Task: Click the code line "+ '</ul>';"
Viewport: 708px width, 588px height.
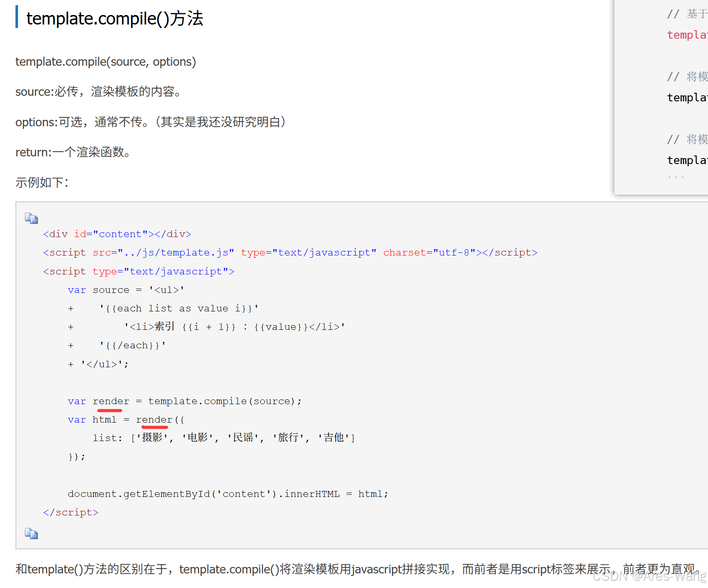Action: (x=98, y=364)
